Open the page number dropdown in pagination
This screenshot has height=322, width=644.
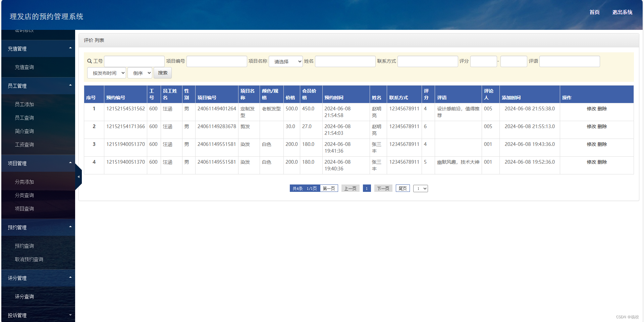point(421,189)
